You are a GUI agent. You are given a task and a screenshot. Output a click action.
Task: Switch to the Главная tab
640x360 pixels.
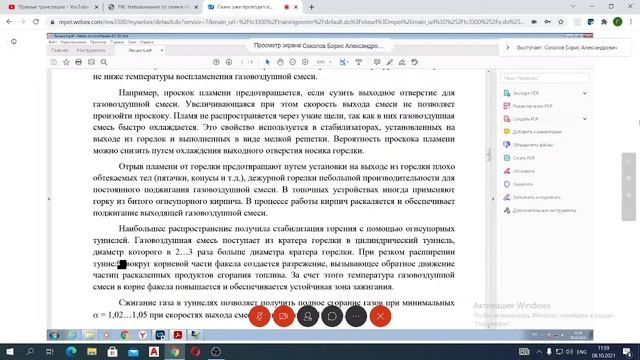[60, 50]
